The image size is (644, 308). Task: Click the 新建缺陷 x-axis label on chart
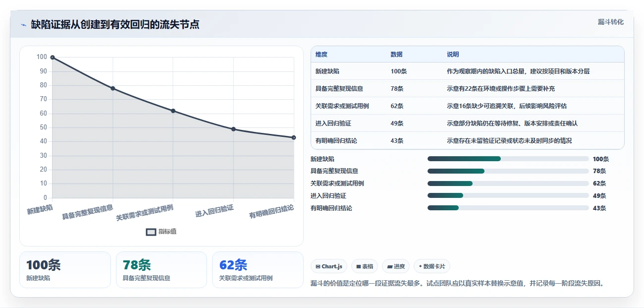[40, 209]
